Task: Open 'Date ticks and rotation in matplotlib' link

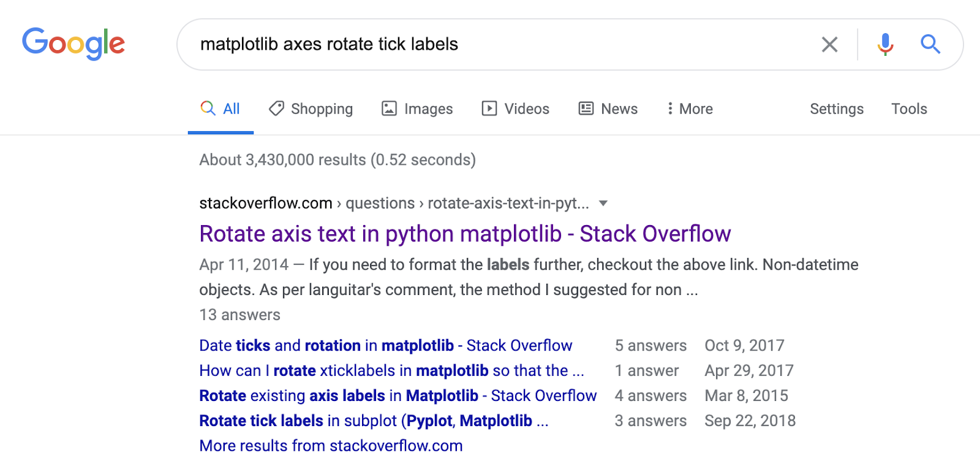Action: (x=385, y=345)
